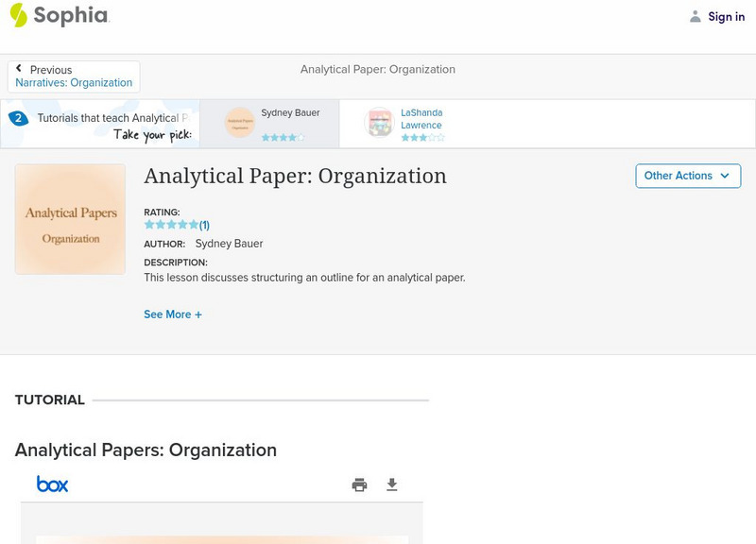The width and height of the screenshot is (756, 544).
Task: Click LaShanda Lawrence's avatar thumbnail
Action: click(379, 123)
